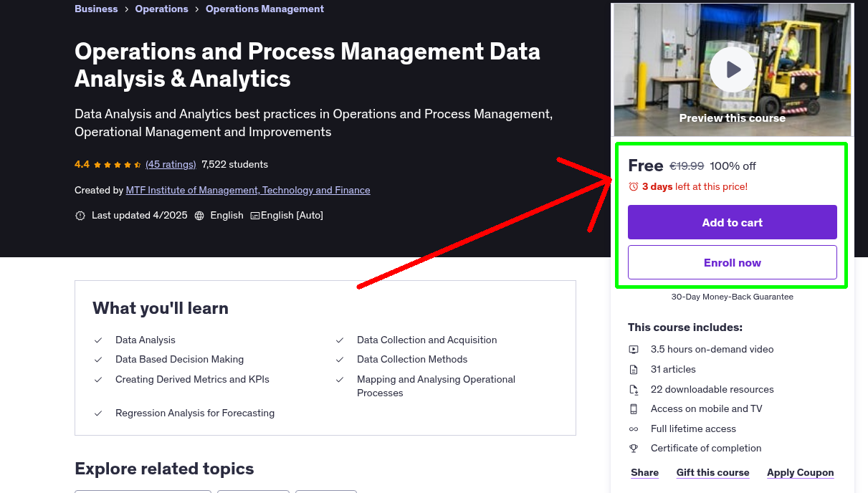The image size is (868, 493).
Task: Click the 7,522 students text
Action: coord(235,164)
